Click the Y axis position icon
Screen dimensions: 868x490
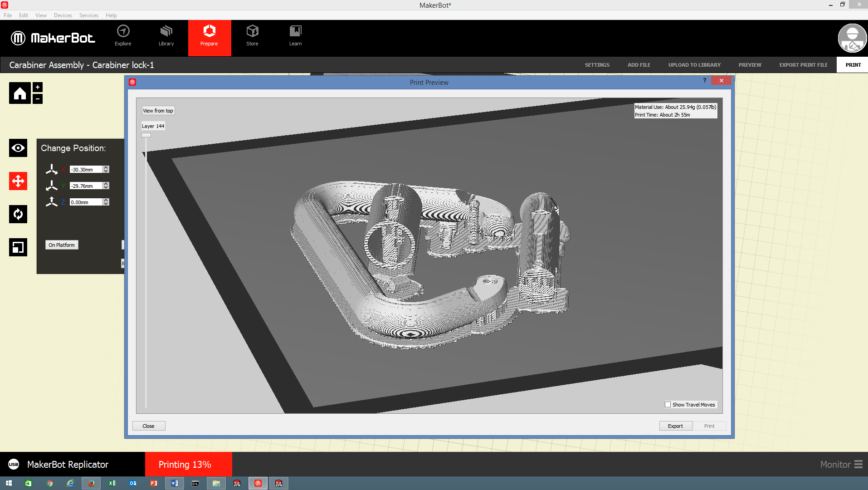pos(52,186)
